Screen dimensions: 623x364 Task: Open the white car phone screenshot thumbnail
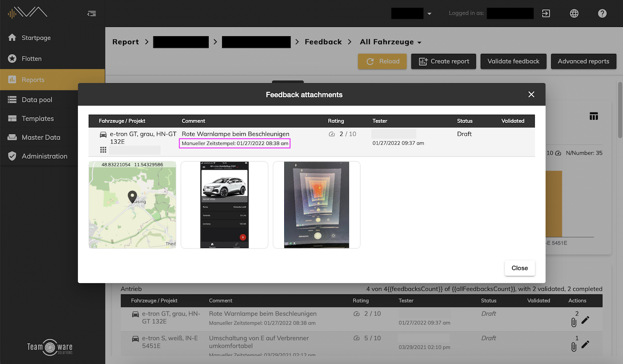tap(224, 205)
